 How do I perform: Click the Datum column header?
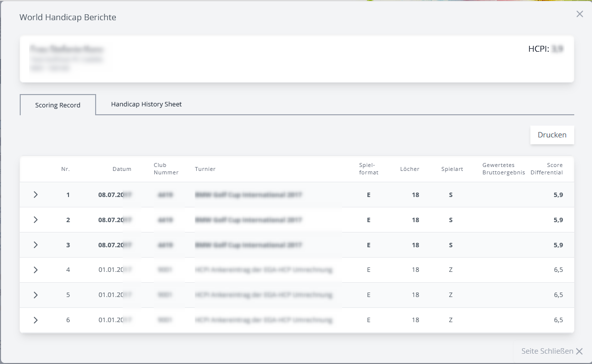(122, 169)
